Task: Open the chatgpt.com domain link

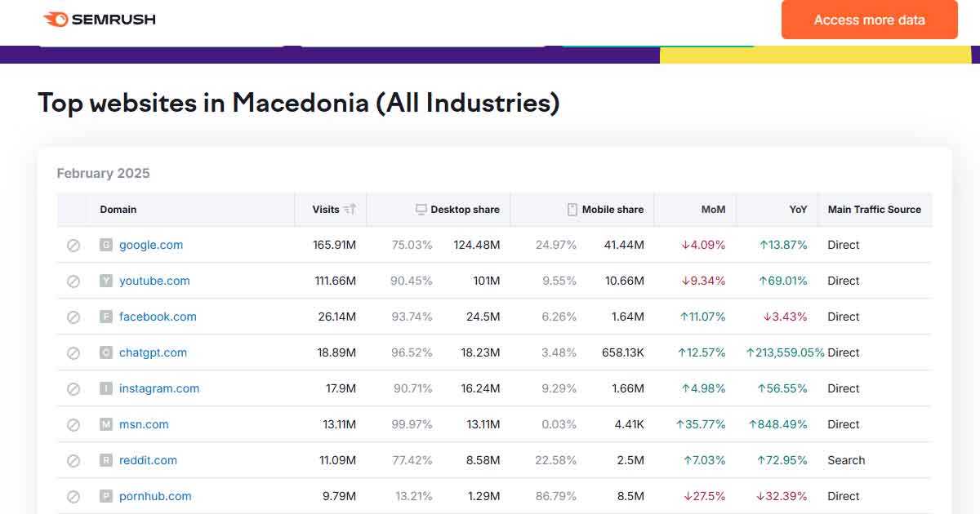Action: click(153, 352)
